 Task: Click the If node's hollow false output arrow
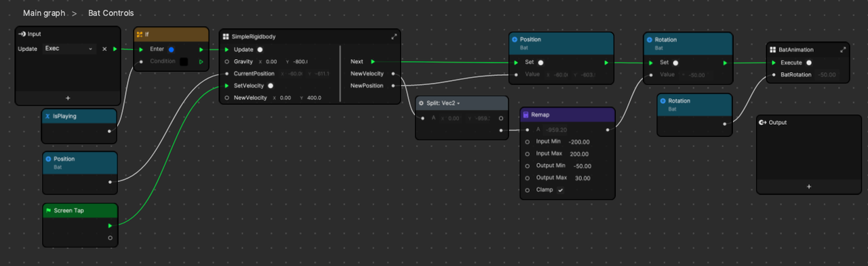tap(201, 62)
